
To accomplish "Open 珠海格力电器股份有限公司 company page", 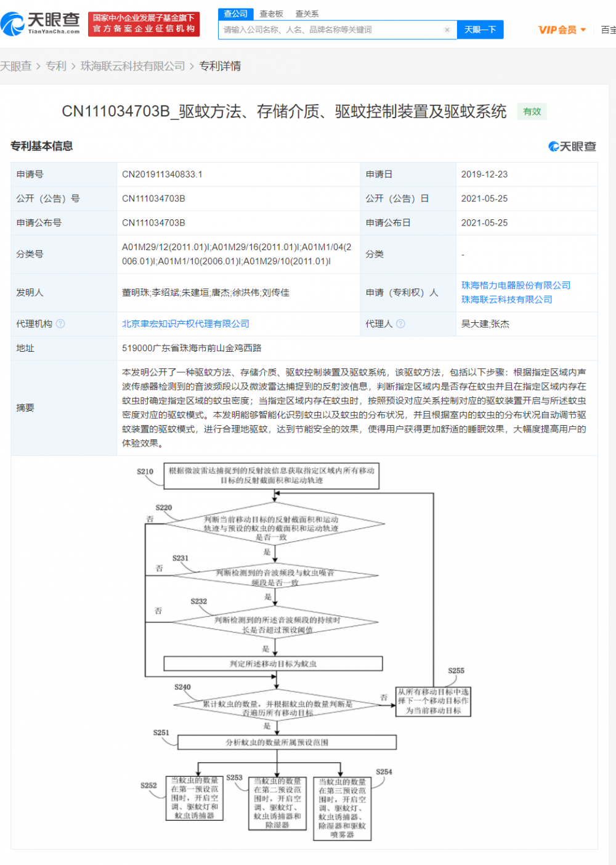I will click(515, 285).
